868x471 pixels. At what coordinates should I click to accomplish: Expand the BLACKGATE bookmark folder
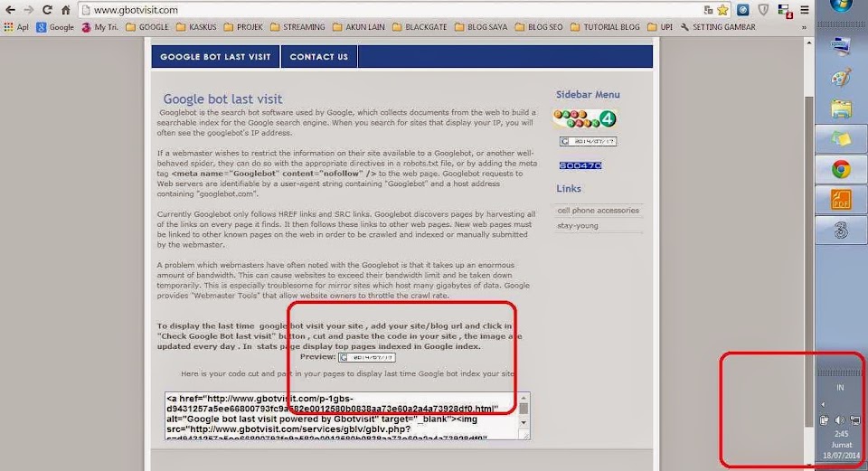pos(420,26)
